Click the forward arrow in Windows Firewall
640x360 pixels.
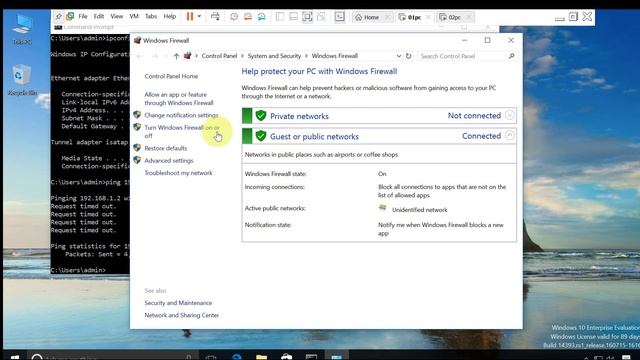pyautogui.click(x=155, y=56)
